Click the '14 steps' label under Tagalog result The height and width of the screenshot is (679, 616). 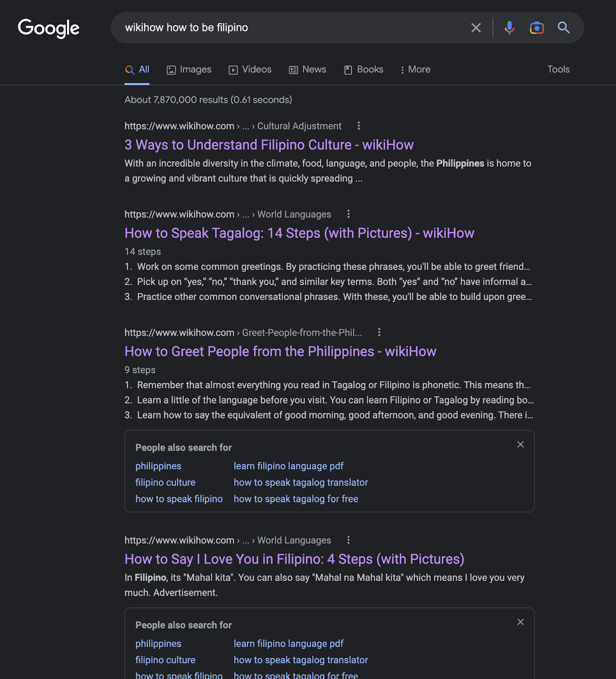143,252
